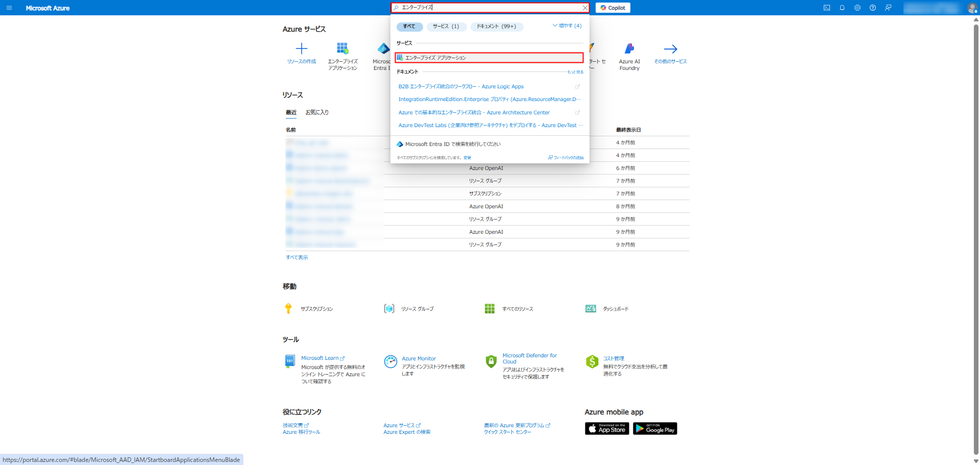This screenshot has height=465, width=980.
Task: Open Azure AI Foundry service icon
Action: tap(629, 48)
